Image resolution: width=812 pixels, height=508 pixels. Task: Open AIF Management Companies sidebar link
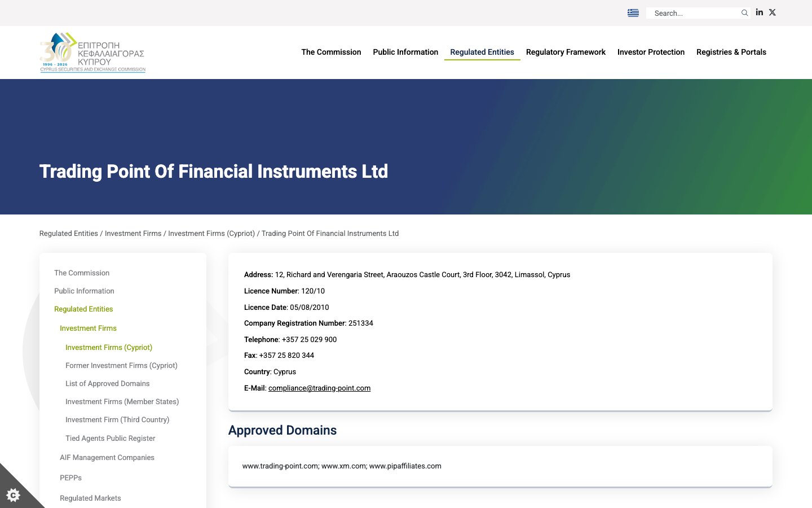click(x=107, y=458)
